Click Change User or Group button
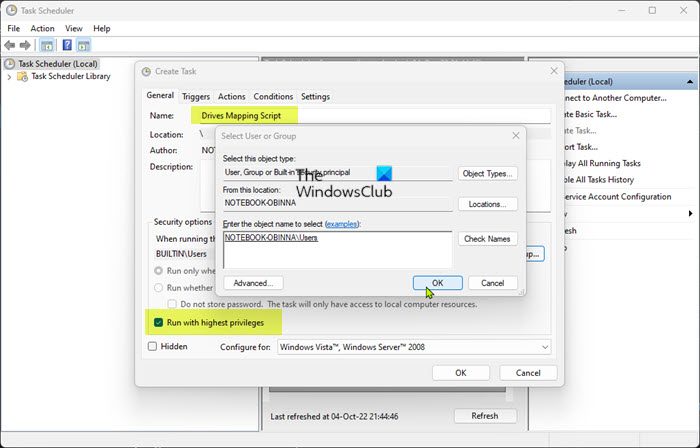Viewport: 700px width, 448px height. pos(535,254)
